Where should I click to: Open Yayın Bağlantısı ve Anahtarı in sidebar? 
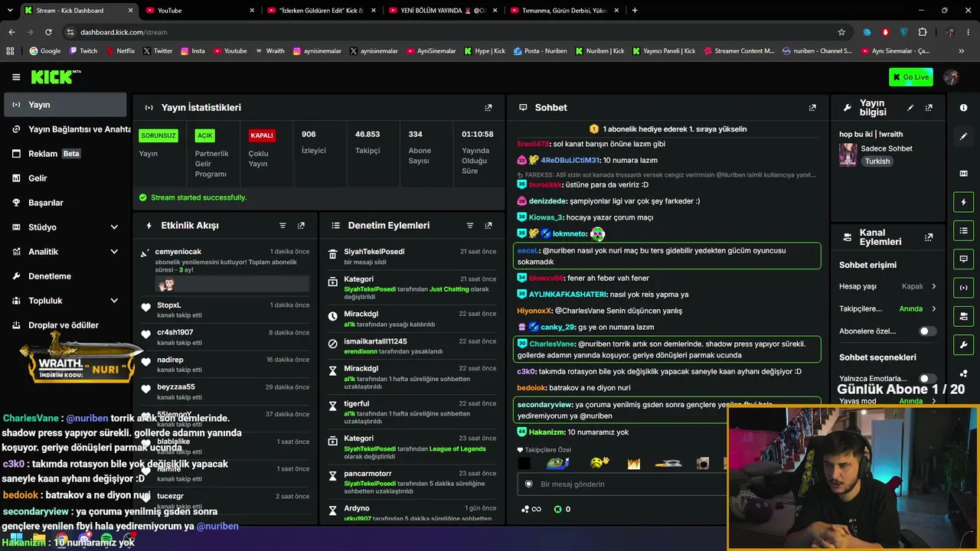click(x=65, y=129)
